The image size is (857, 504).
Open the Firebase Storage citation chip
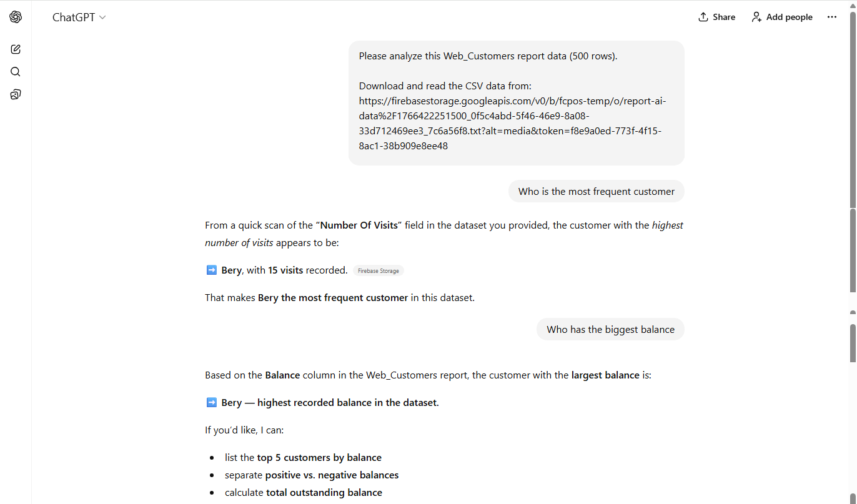pyautogui.click(x=379, y=271)
